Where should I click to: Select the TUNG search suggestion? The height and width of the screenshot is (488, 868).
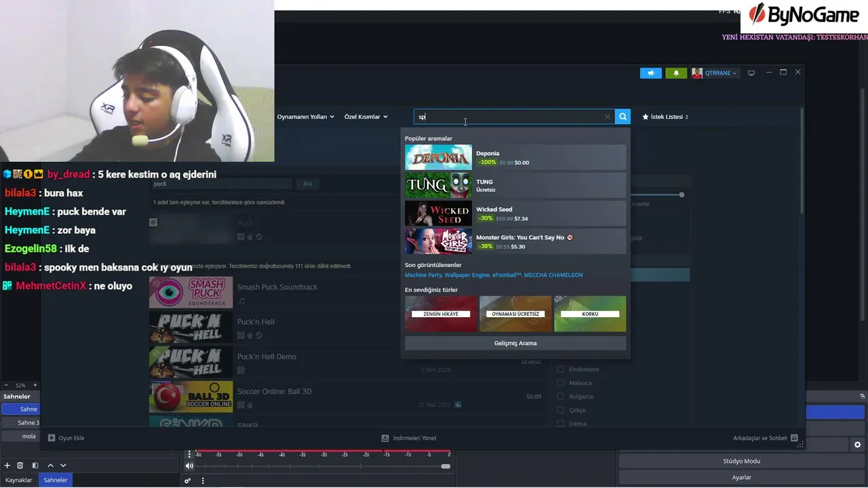pos(515,185)
